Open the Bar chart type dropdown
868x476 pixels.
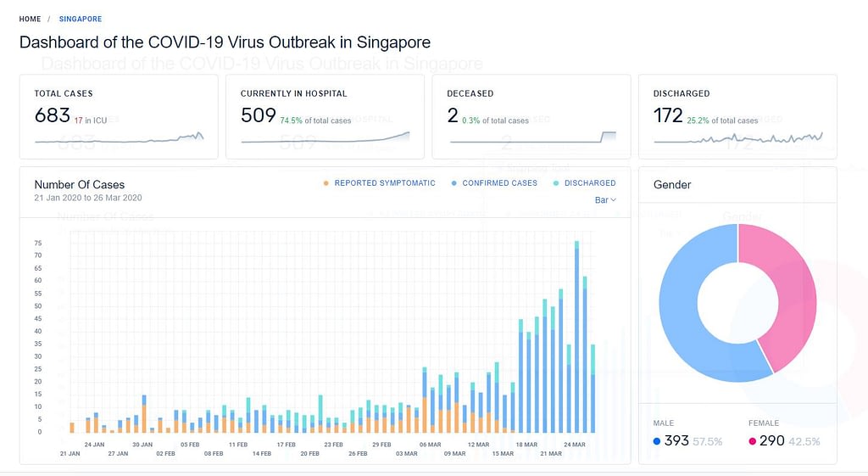605,200
